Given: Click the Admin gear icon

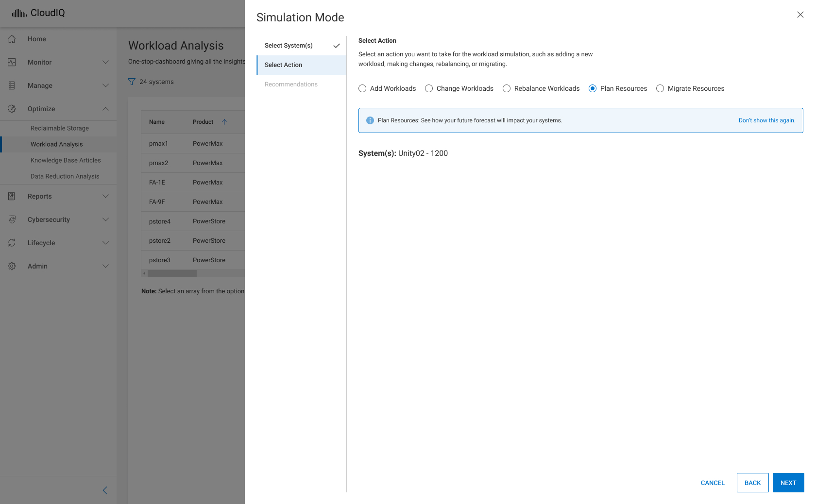Looking at the screenshot, I should tap(12, 266).
